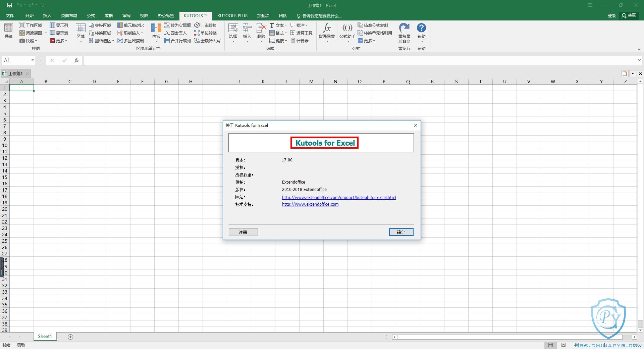The height and width of the screenshot is (349, 644).
Task: Close the About Kutools for Excel dialog
Action: pyautogui.click(x=416, y=125)
